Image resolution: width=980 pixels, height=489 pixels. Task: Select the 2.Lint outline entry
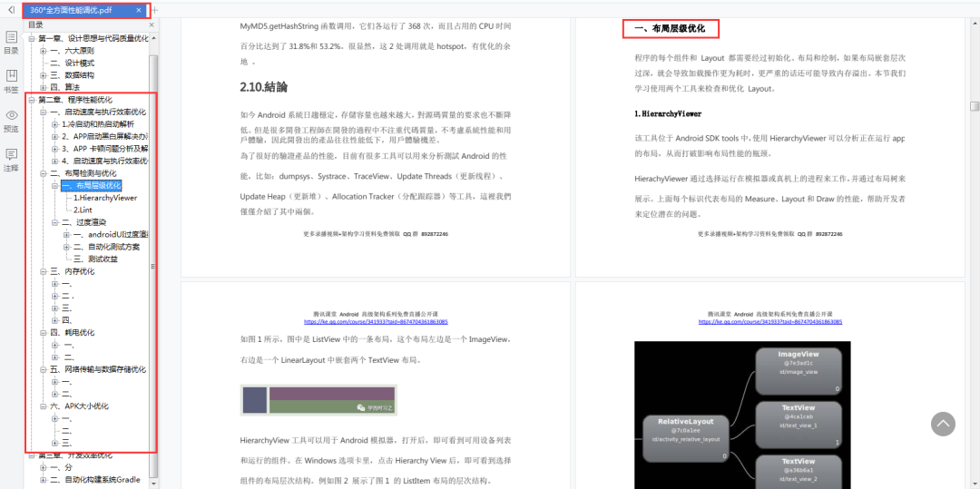(x=83, y=210)
